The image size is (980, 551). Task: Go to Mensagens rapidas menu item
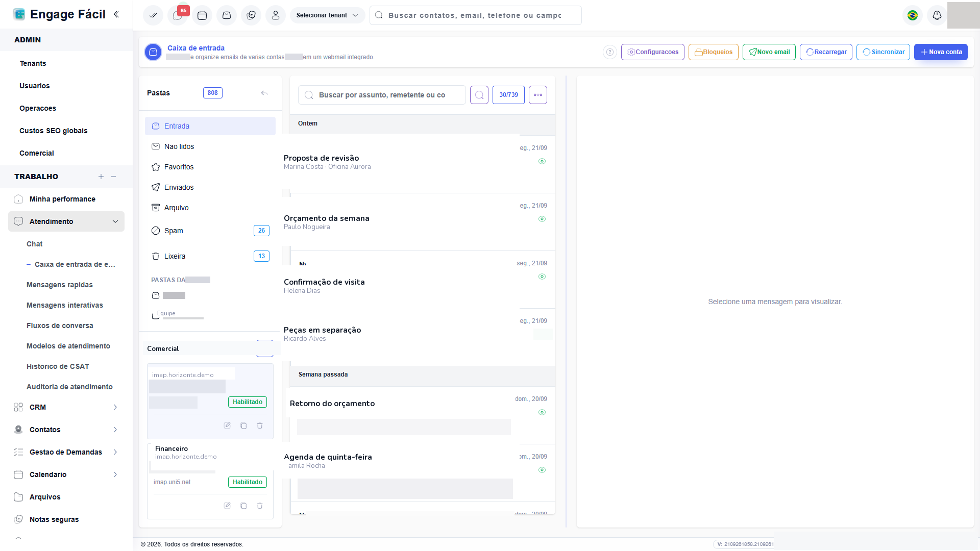click(60, 285)
